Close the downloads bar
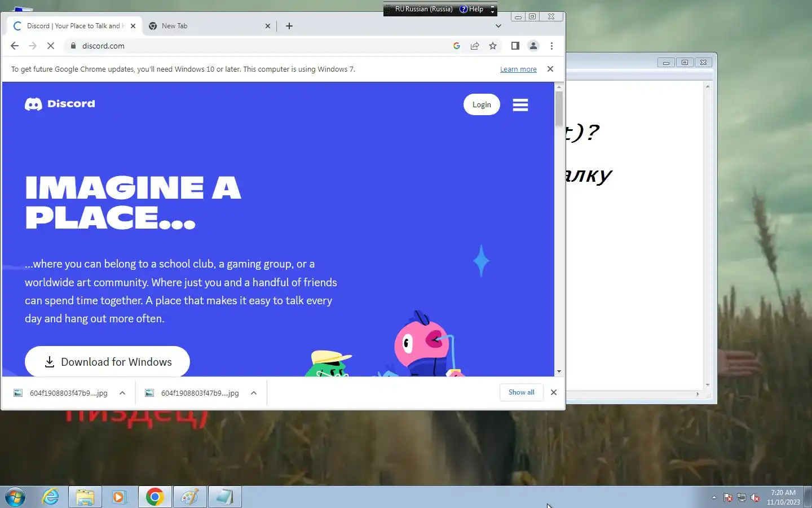This screenshot has width=812, height=508. coord(554,392)
